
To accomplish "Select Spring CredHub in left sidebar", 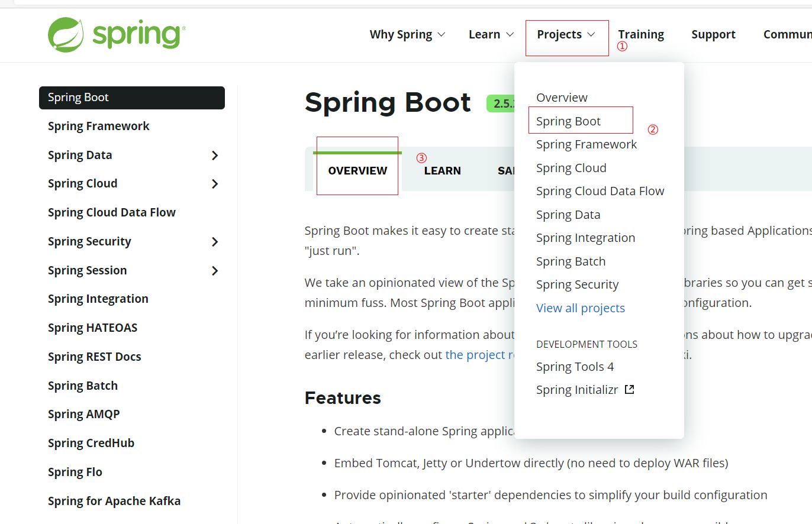I will click(x=91, y=443).
